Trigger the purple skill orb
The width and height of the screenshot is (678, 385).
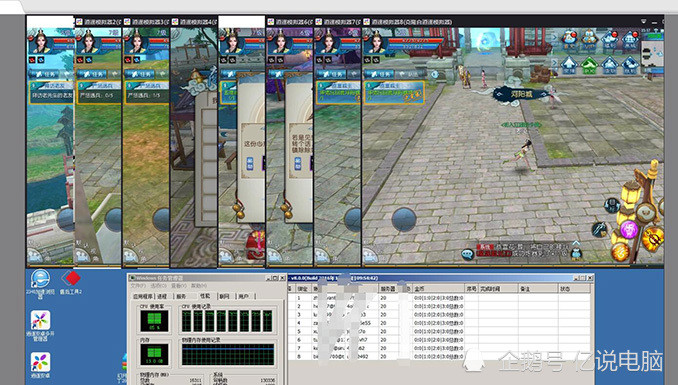coord(629,229)
